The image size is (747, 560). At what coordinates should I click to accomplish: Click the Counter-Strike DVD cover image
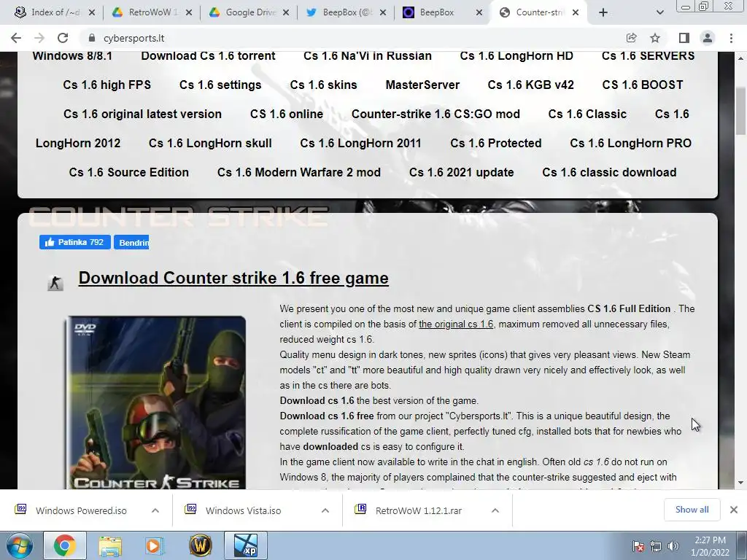(156, 402)
